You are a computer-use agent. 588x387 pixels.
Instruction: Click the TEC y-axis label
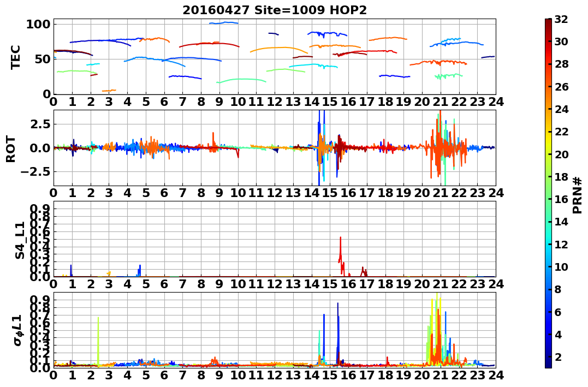(x=15, y=57)
